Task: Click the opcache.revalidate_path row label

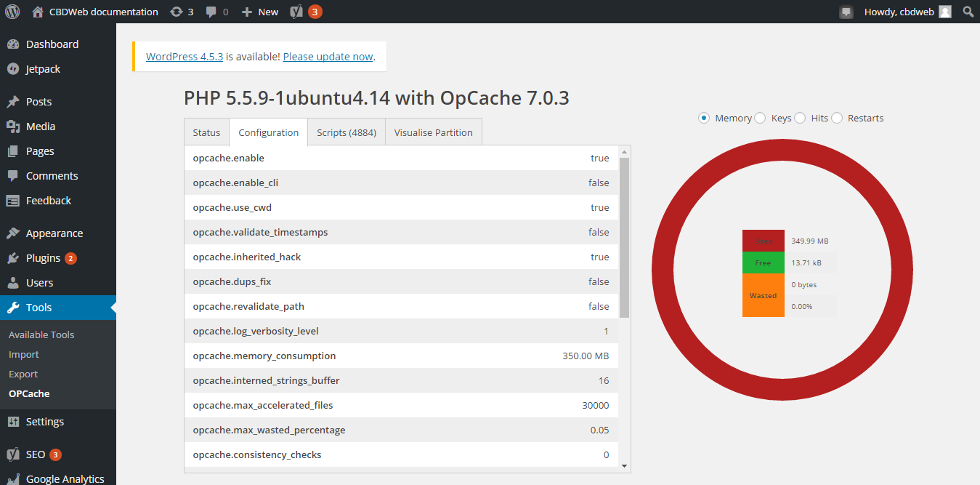Action: [x=248, y=306]
